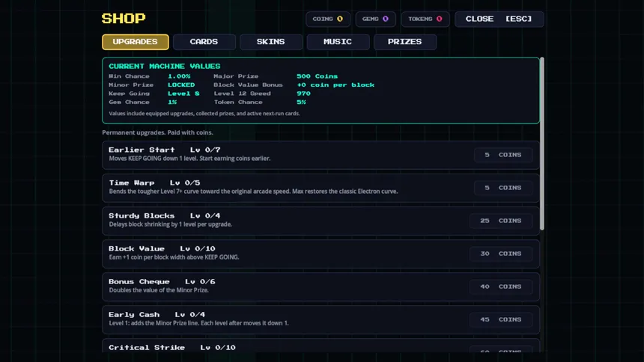Buy Bonus Cheque for 40 coins
The image size is (644, 362).
coord(501,286)
